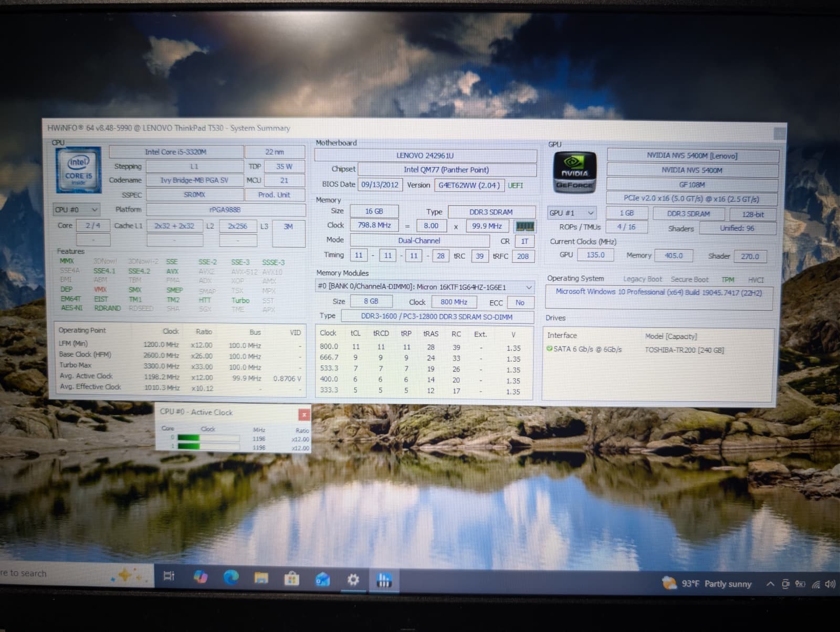Click the GPU clock 135.0 value

[x=596, y=255]
